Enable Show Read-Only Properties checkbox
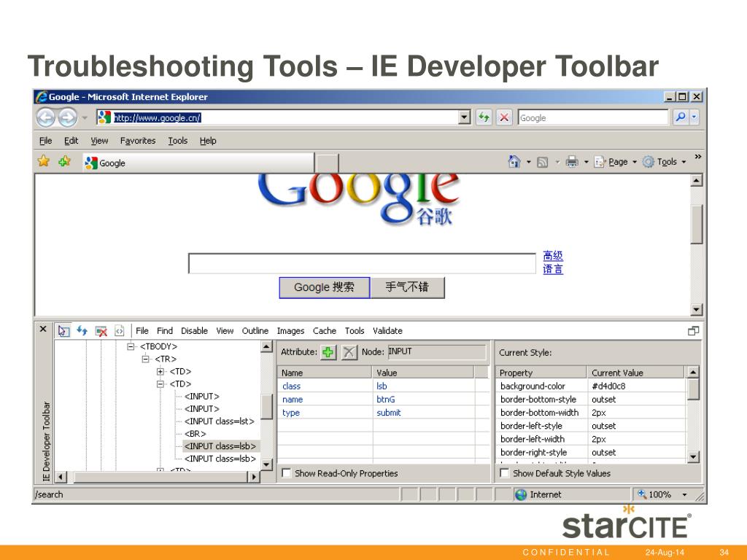Viewport: 747px width, 560px height. coord(286,473)
